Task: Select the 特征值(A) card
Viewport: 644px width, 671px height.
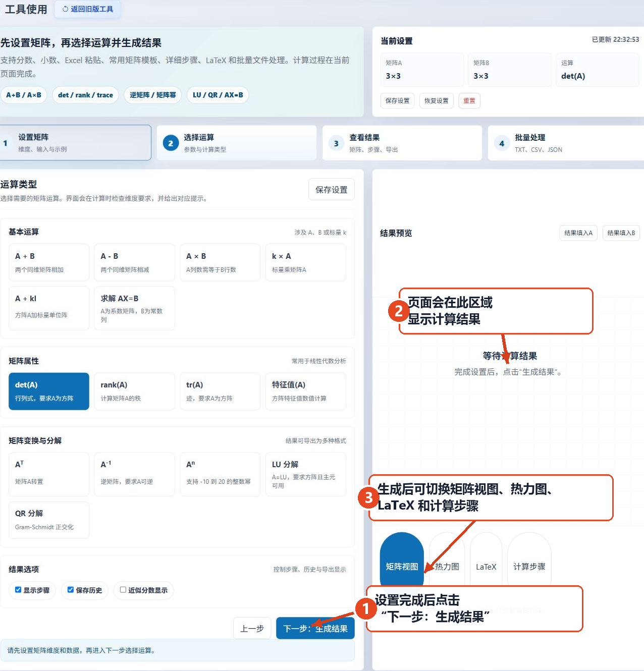Action: click(306, 392)
